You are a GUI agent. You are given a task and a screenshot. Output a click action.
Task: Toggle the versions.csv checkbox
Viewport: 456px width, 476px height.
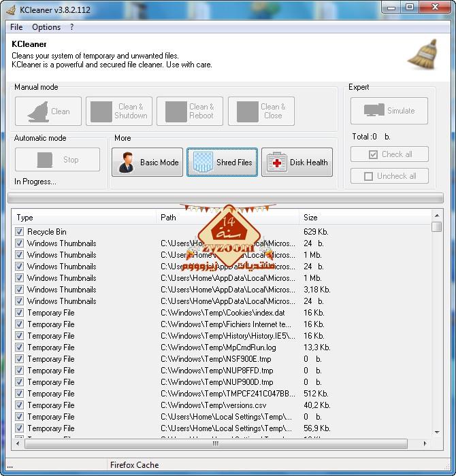(x=19, y=405)
